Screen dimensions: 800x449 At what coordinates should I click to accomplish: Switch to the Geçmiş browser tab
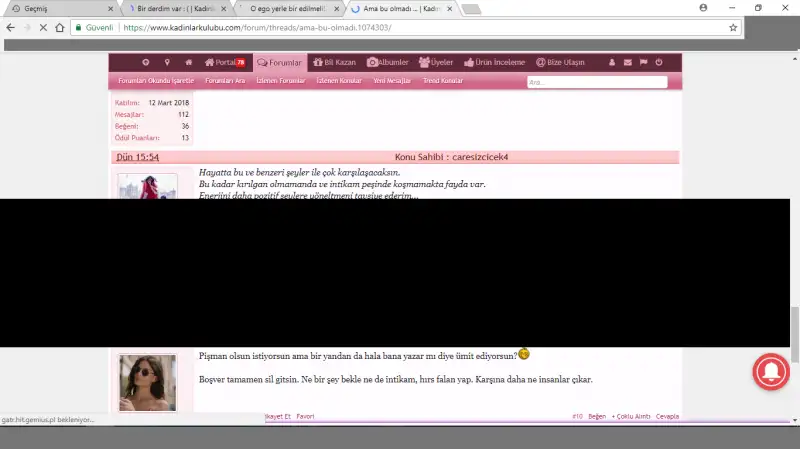(x=55, y=8)
